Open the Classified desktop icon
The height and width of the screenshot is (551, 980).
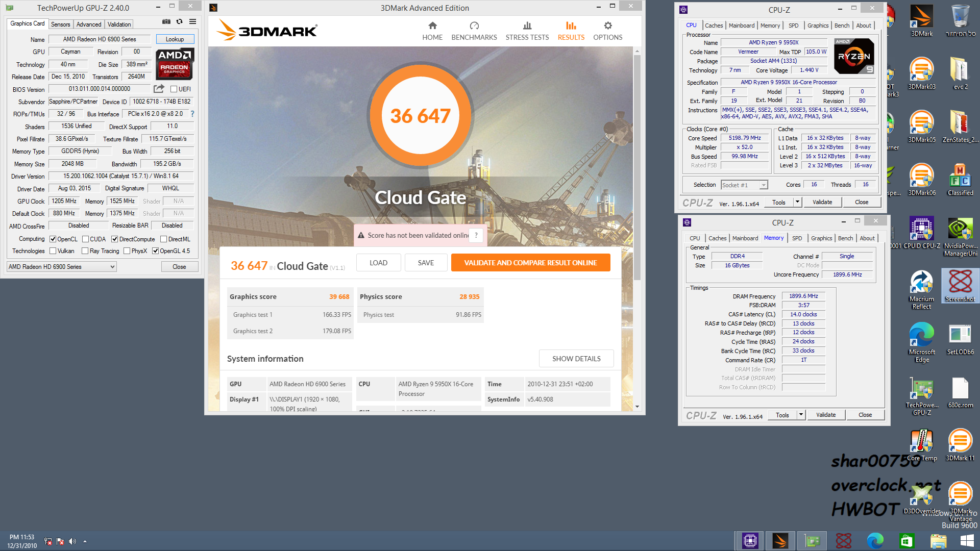coord(960,180)
